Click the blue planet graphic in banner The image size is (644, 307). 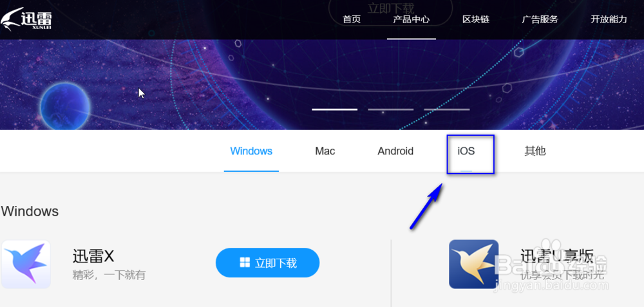coord(65,106)
